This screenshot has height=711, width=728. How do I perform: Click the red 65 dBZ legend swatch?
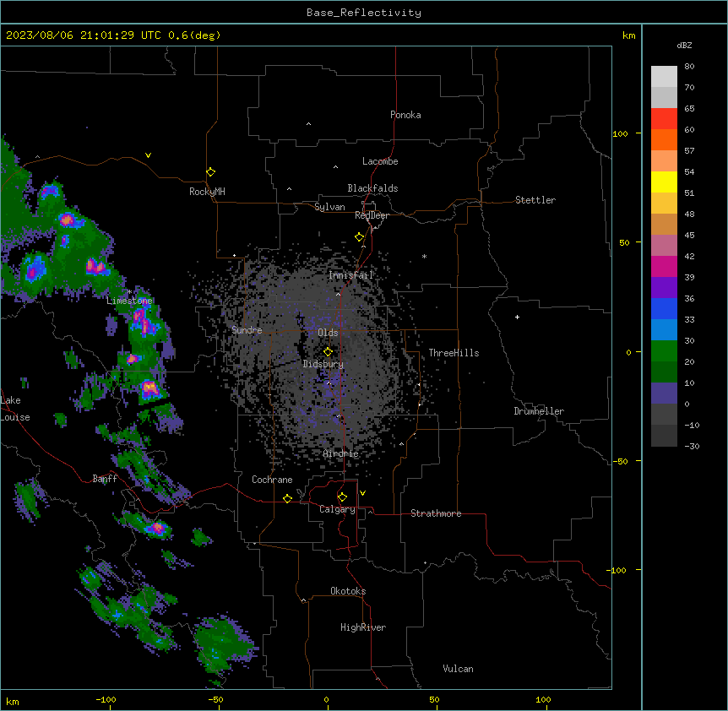pyautogui.click(x=664, y=119)
